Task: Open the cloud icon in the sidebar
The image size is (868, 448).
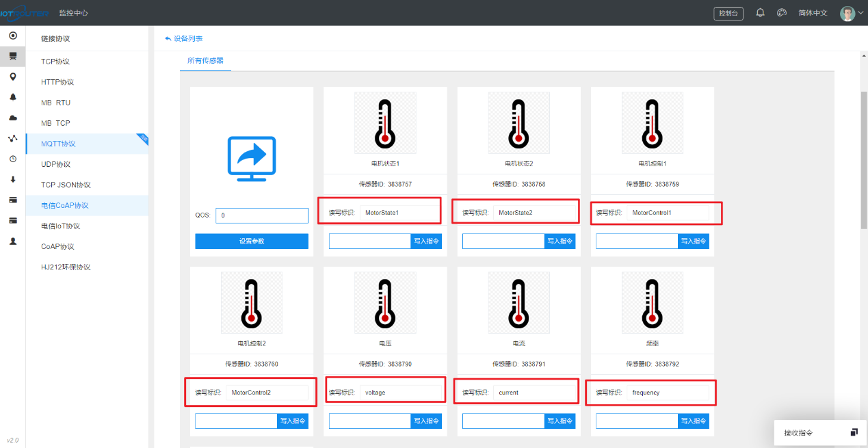Action: [12, 118]
